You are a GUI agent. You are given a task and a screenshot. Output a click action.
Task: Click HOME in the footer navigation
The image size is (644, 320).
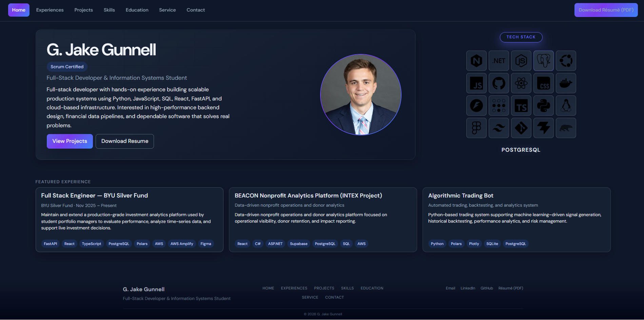[x=268, y=288]
